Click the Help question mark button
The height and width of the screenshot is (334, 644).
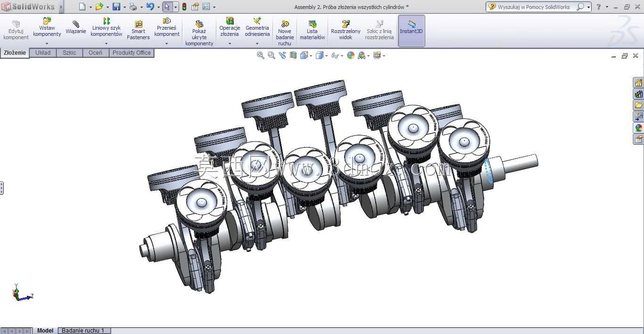click(599, 7)
